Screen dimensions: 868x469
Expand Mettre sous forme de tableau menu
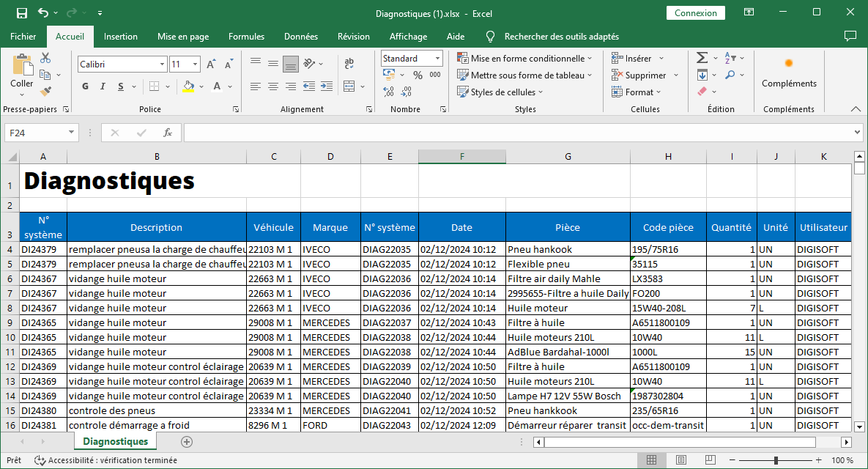524,75
